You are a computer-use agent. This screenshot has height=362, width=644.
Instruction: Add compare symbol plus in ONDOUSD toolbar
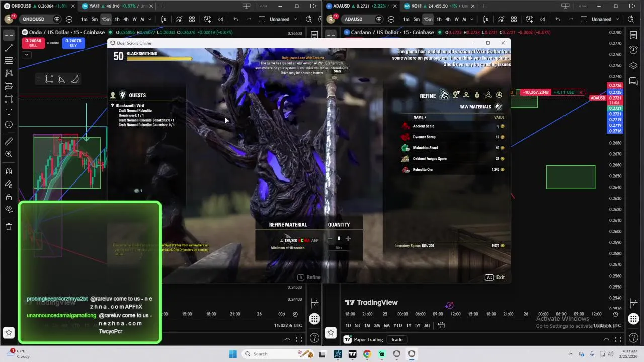pyautogui.click(x=69, y=19)
